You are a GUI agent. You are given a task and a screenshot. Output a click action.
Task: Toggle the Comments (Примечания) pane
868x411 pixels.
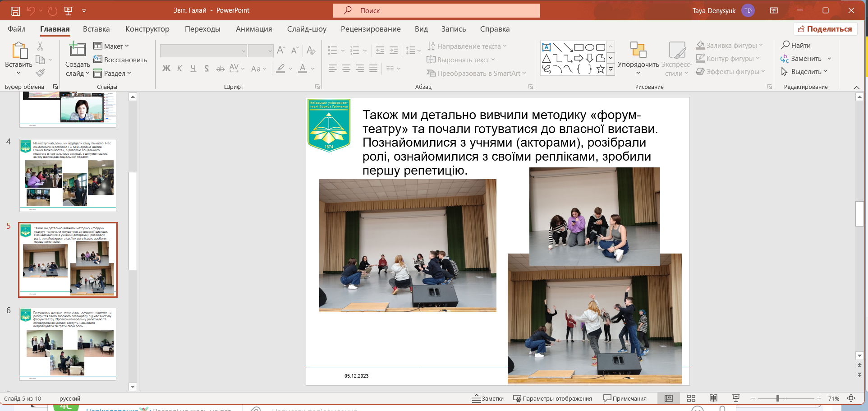click(x=625, y=398)
